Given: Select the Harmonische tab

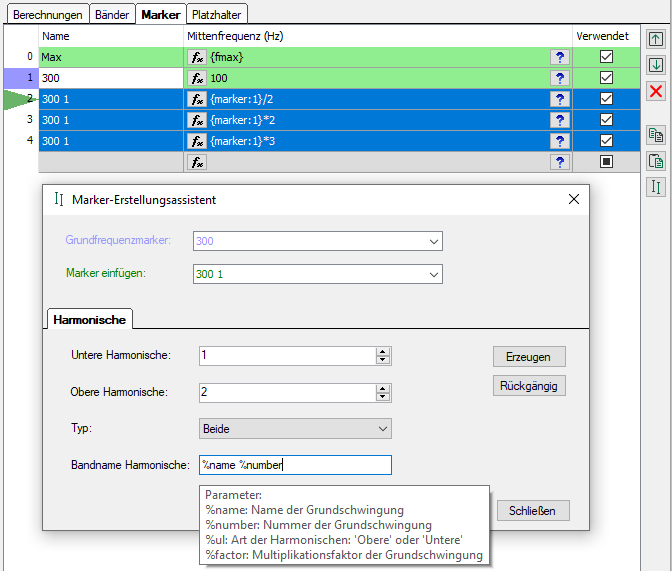Looking at the screenshot, I should coord(90,319).
